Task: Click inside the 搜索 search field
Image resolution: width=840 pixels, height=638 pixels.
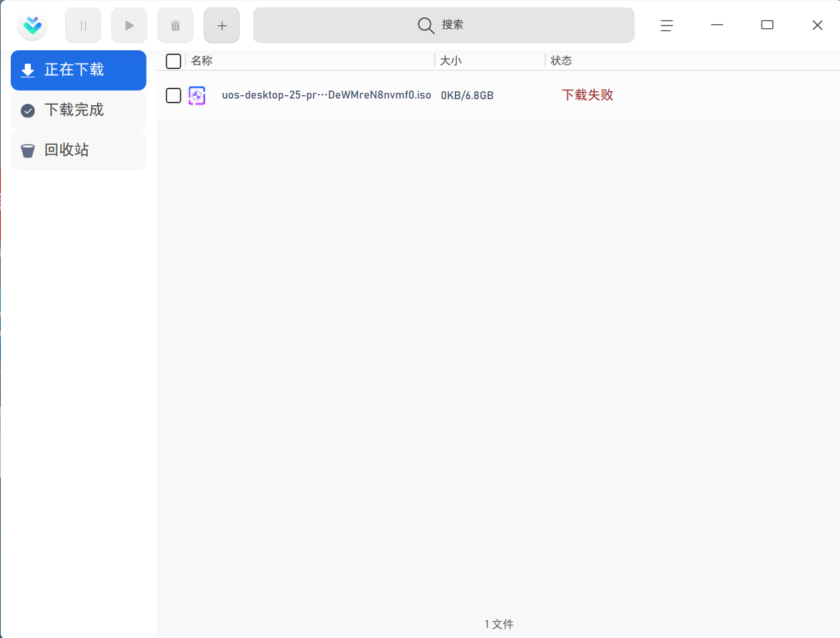Action: point(444,25)
